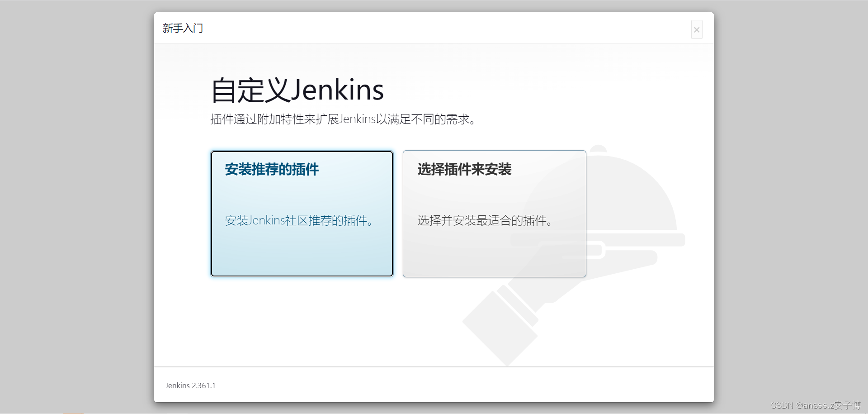Click the 自定义Jenkins main heading

coord(297,90)
